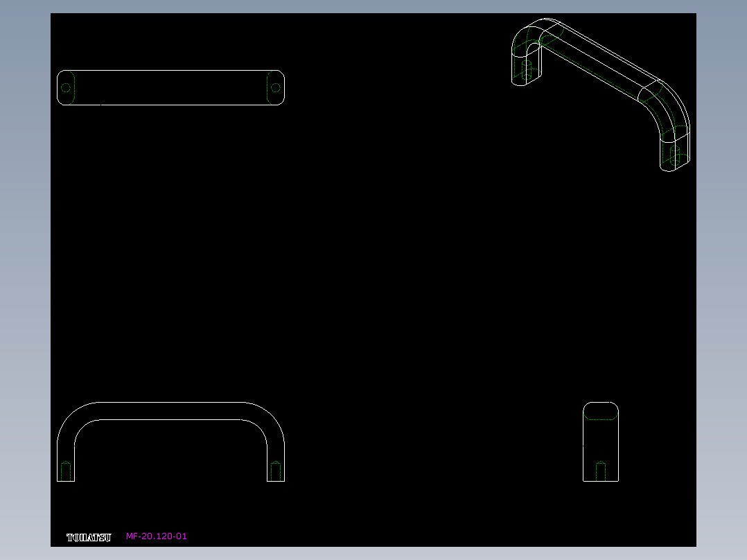Select the narrow side view of handle
Screen dimensions: 747x560
pos(601,441)
